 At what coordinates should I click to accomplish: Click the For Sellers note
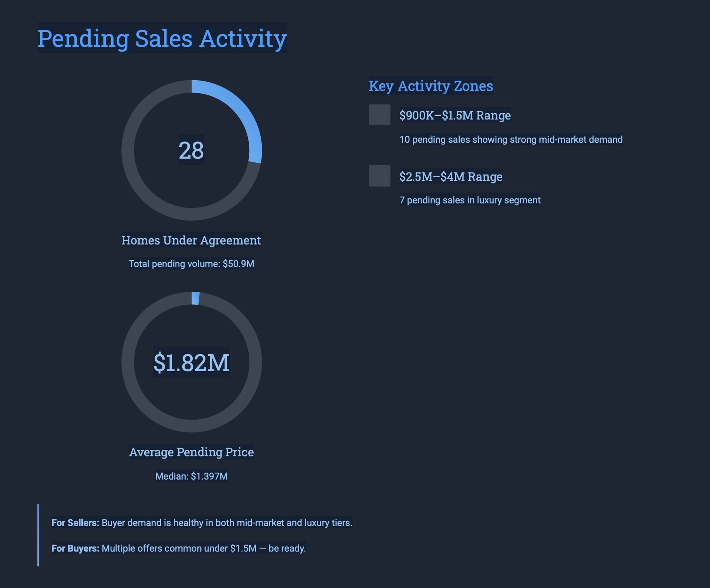(202, 523)
